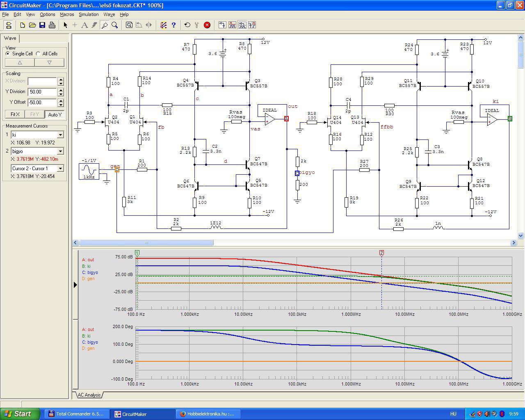Select the Single Cell view option

click(x=8, y=54)
